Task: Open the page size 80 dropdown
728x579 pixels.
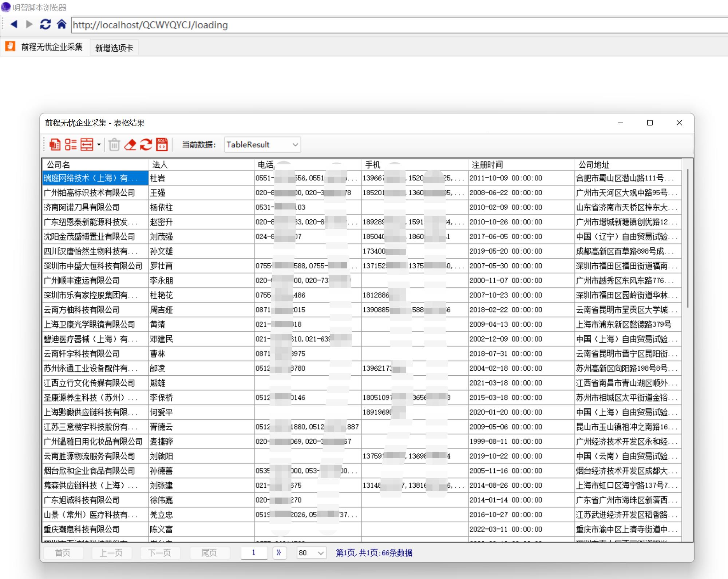Action: 311,553
